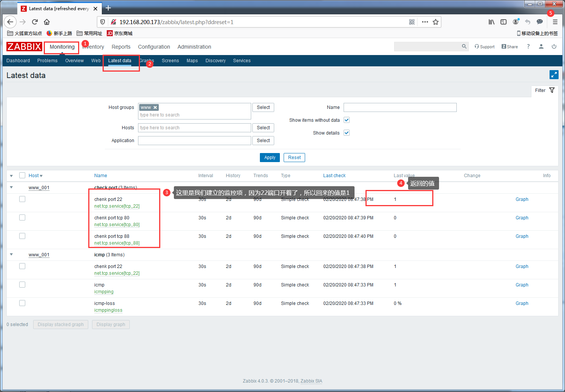Open Graph link for icmp-loss
565x392 pixels.
[522, 303]
